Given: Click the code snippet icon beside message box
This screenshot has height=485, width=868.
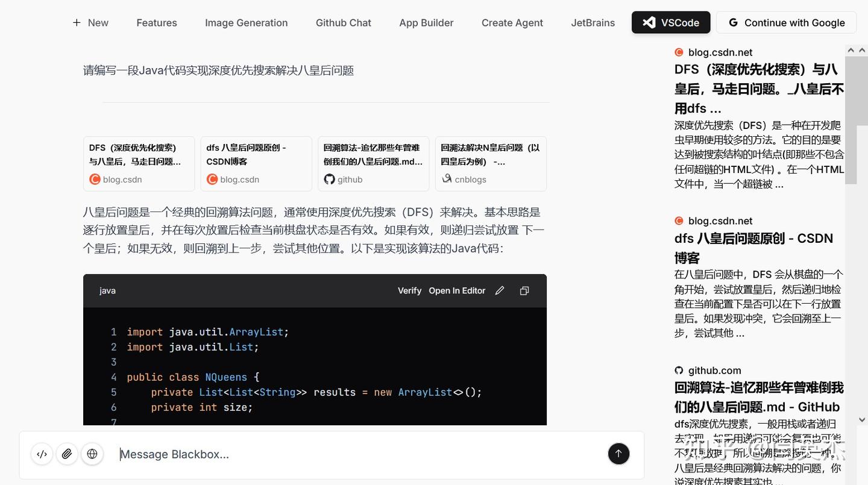Looking at the screenshot, I should pos(42,454).
